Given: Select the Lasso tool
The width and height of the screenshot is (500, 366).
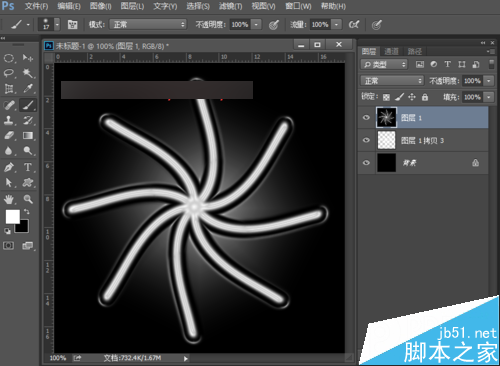Looking at the screenshot, I should pos(9,73).
